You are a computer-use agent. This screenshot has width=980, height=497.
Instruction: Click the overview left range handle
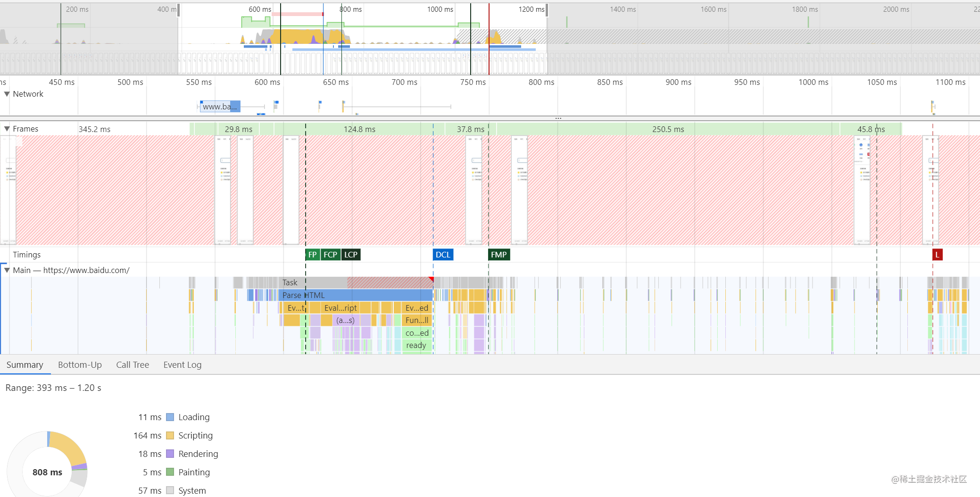pyautogui.click(x=179, y=10)
